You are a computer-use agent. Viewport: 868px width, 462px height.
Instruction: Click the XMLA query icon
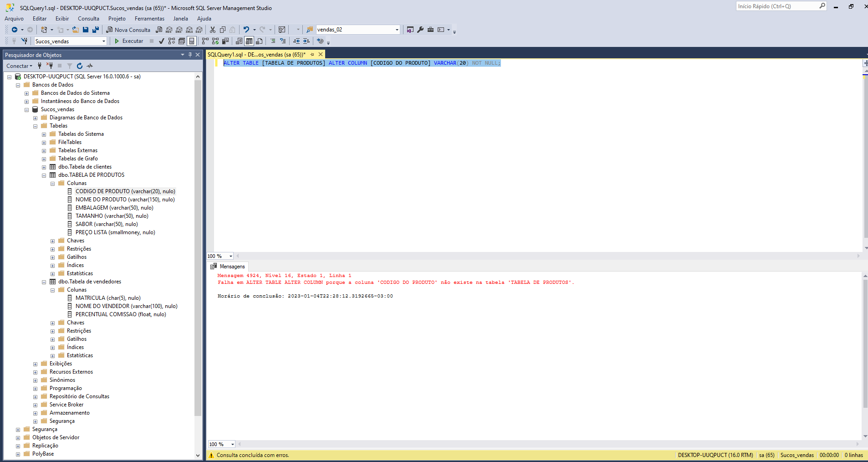point(189,30)
